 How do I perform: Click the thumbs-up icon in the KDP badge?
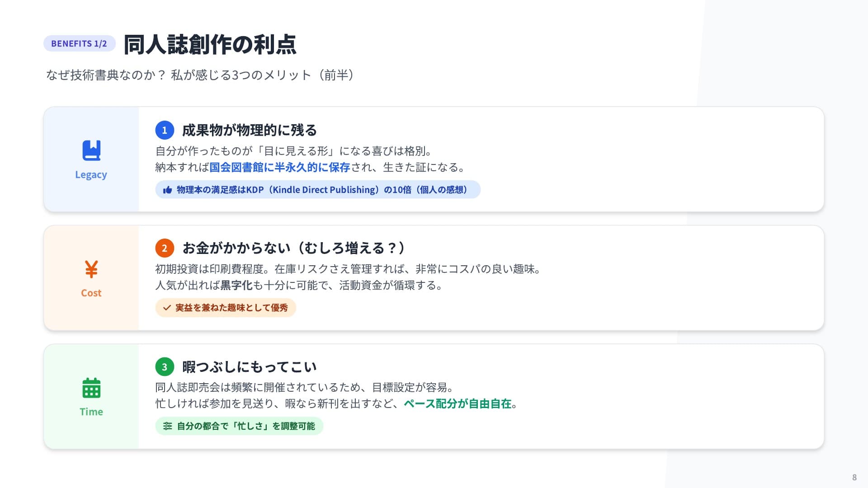[167, 190]
